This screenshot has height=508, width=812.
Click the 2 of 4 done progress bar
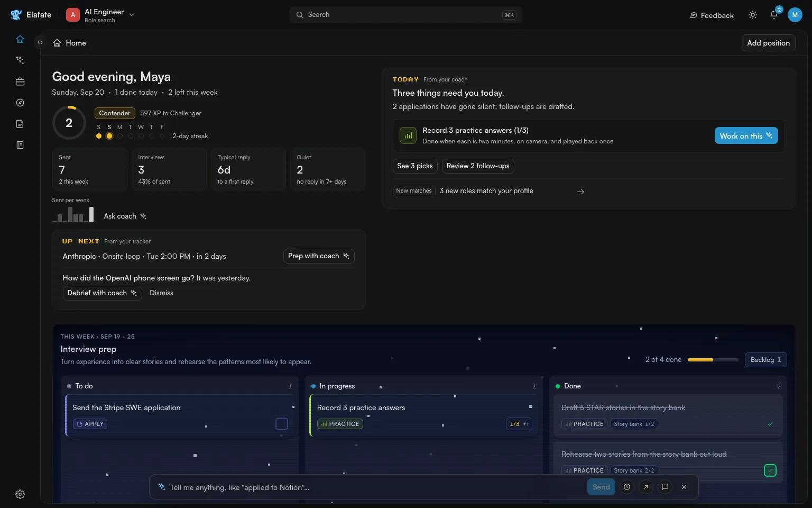[713, 360]
